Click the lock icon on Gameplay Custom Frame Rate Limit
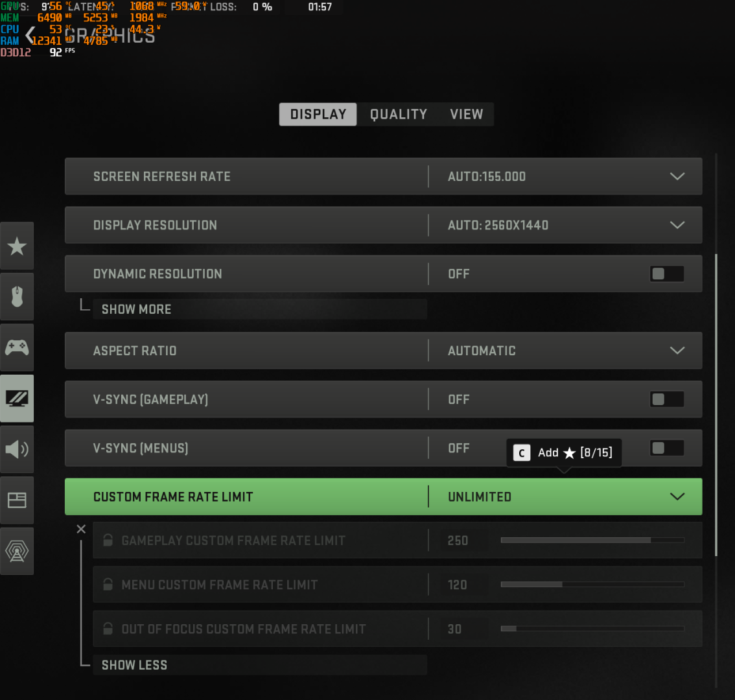 tap(108, 540)
